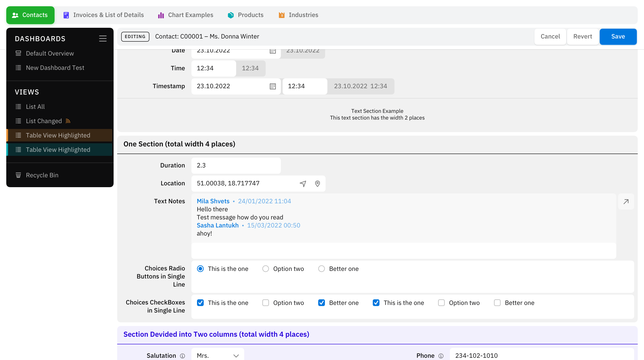Open calendar picker in Timestamp date field
The image size is (644, 360).
click(x=273, y=86)
